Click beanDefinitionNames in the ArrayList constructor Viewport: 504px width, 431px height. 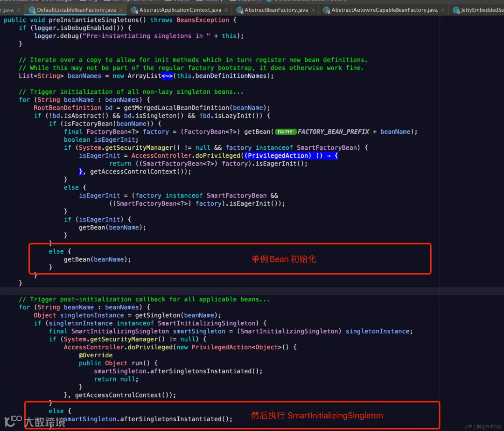(231, 76)
